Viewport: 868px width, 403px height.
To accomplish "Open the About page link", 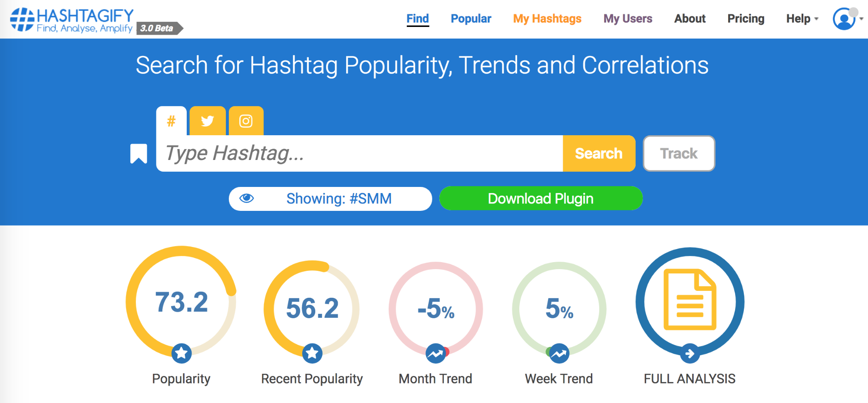I will [x=690, y=19].
